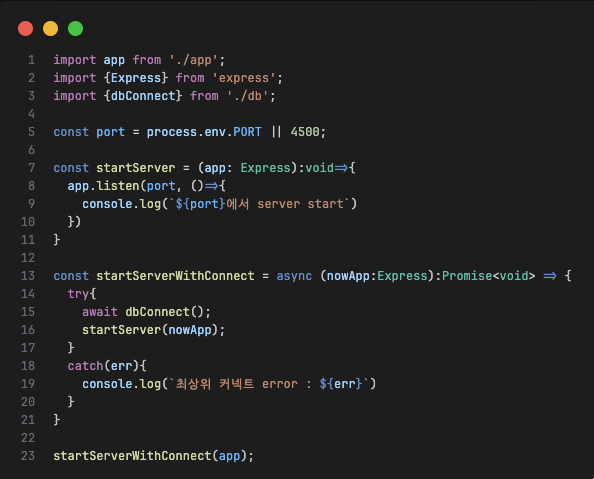594x479 pixels.
Task: Click startServerWithConnect declaration on line 13
Action: (x=175, y=276)
